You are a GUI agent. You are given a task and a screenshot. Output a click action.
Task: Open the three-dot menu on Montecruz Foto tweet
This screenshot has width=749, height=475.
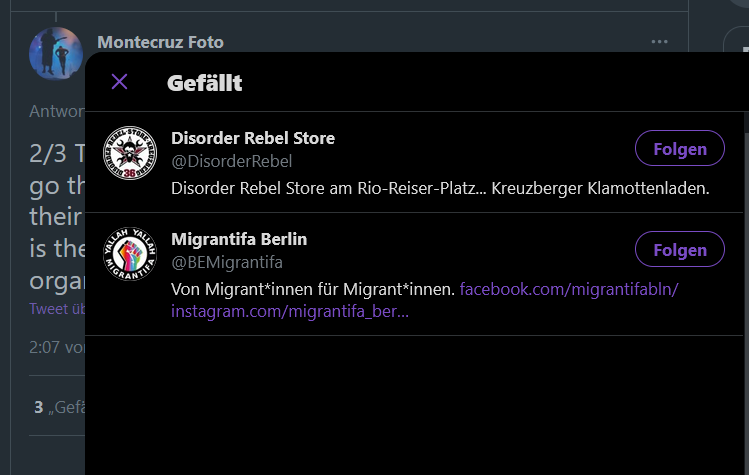click(659, 42)
